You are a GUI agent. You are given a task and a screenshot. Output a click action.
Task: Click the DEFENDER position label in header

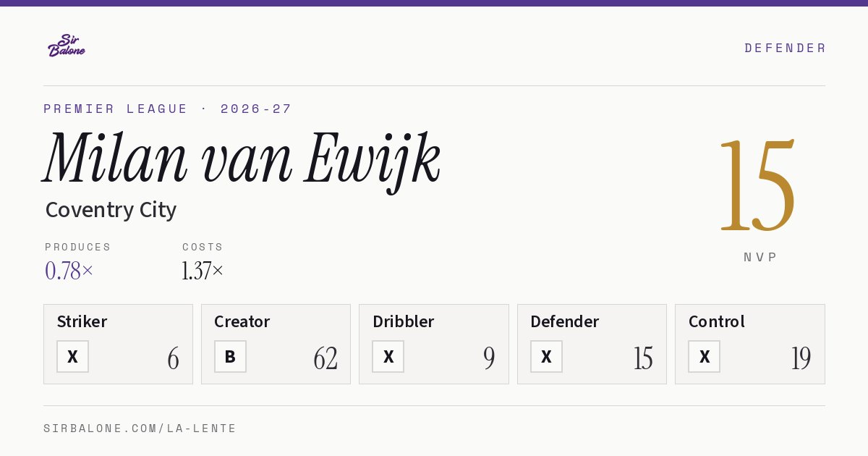pyautogui.click(x=786, y=48)
